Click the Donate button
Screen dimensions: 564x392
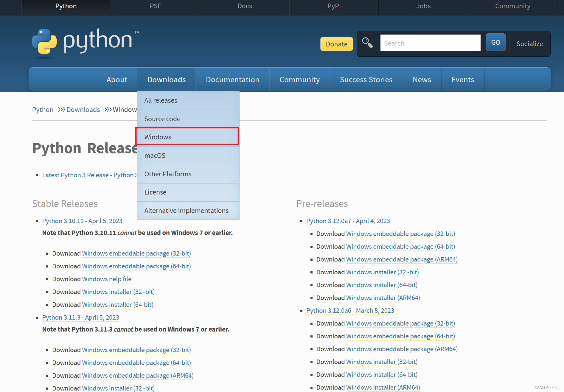[337, 44]
